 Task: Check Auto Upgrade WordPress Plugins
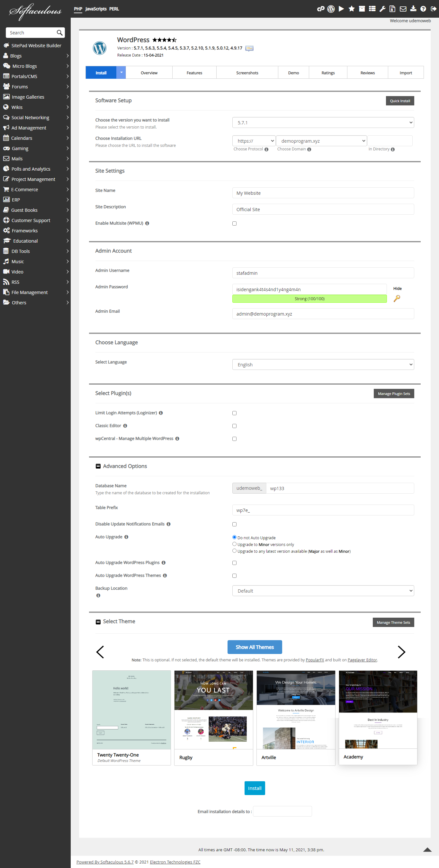[x=235, y=563]
